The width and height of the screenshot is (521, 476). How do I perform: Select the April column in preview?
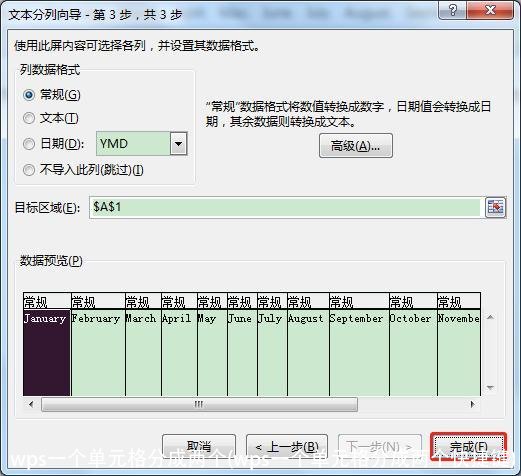[x=179, y=352]
